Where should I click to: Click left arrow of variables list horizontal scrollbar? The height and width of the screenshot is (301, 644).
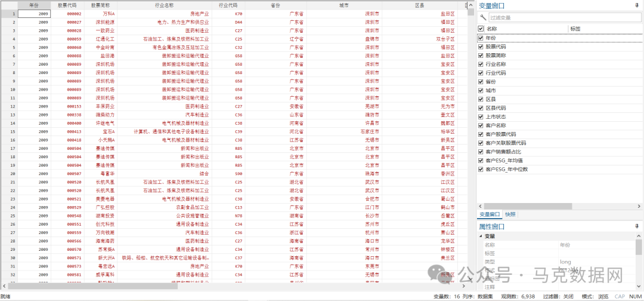pos(479,206)
